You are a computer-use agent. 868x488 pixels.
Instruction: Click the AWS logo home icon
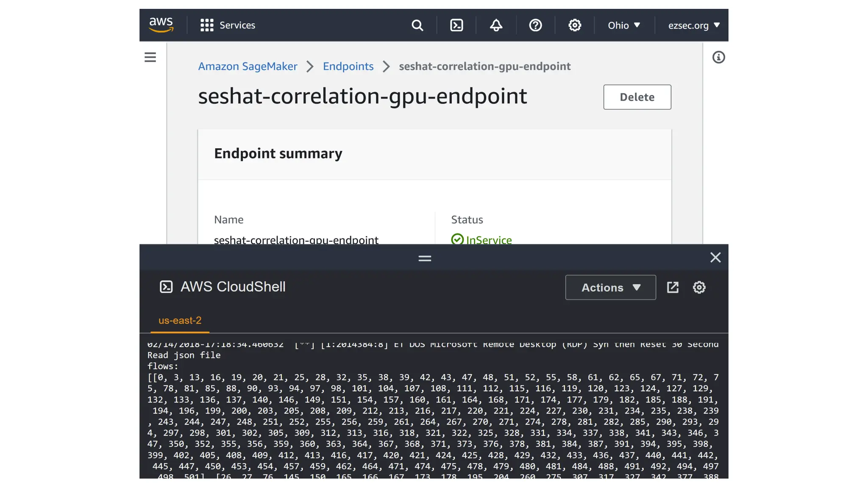click(161, 25)
